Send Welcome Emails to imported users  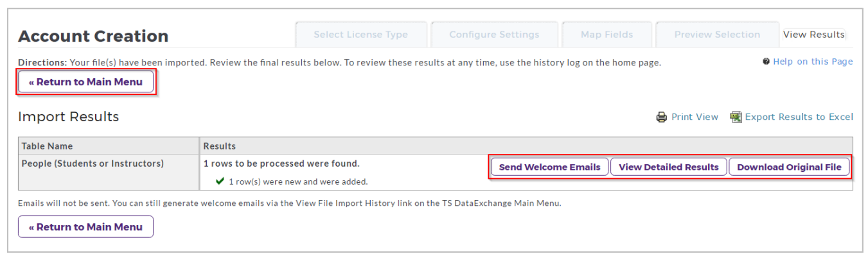click(x=549, y=167)
